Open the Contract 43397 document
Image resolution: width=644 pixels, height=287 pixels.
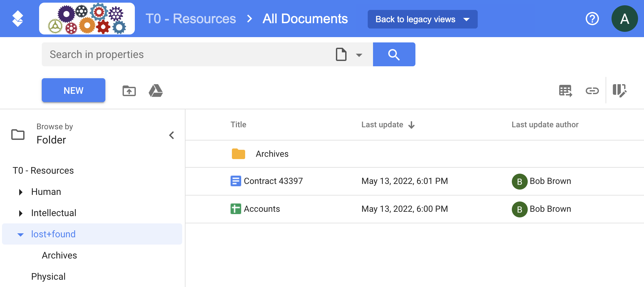pyautogui.click(x=273, y=181)
